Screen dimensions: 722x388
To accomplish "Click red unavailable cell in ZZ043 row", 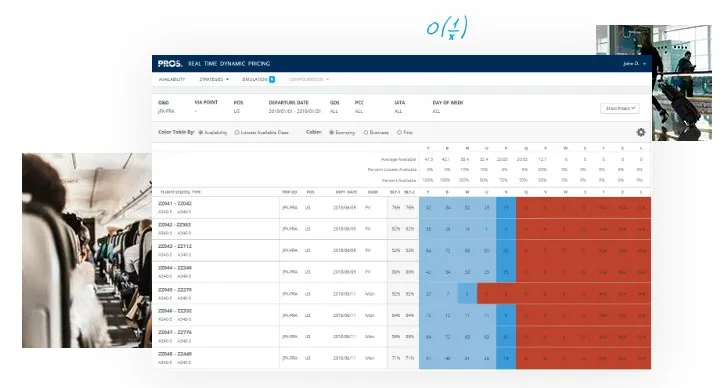I will (x=583, y=250).
